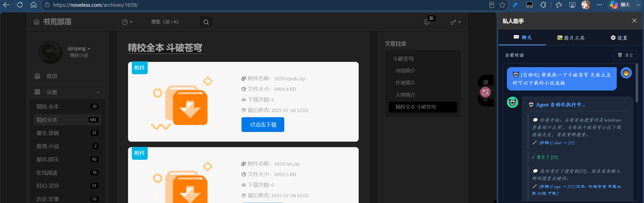Open the key login dropdown
This screenshot has width=644, height=203.
click(455, 22)
